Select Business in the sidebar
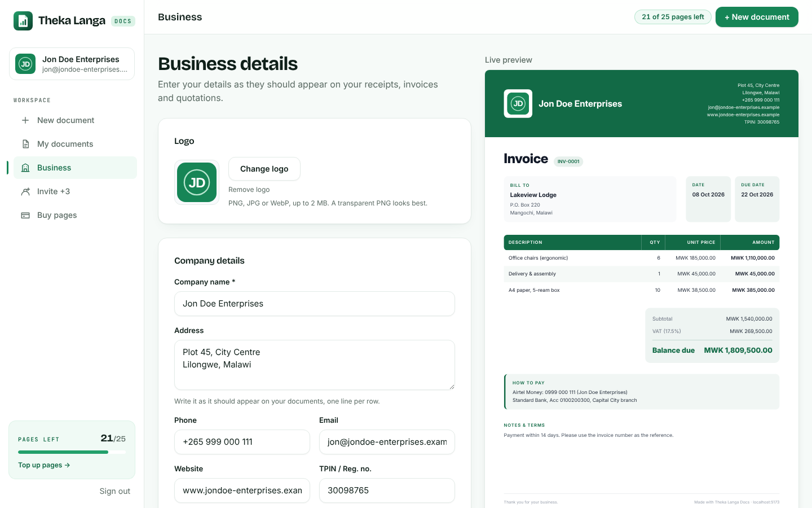Screen dimensions: 812x508 [x=75, y=168]
